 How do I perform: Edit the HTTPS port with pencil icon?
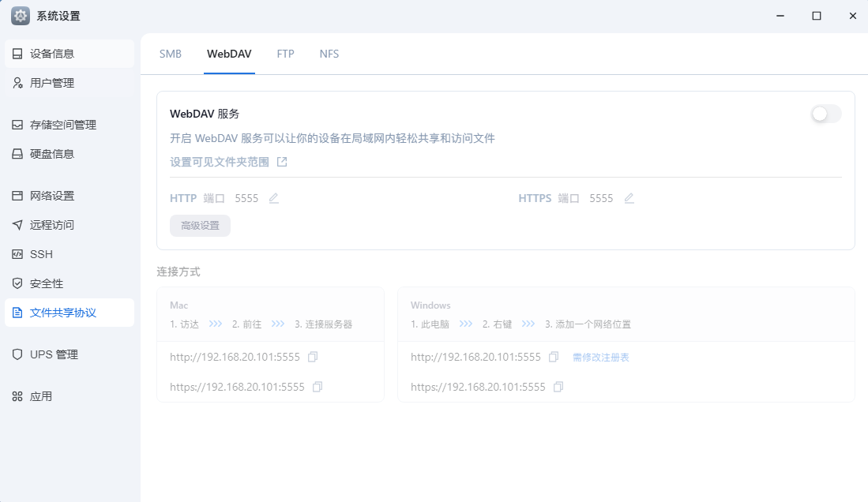tap(629, 198)
